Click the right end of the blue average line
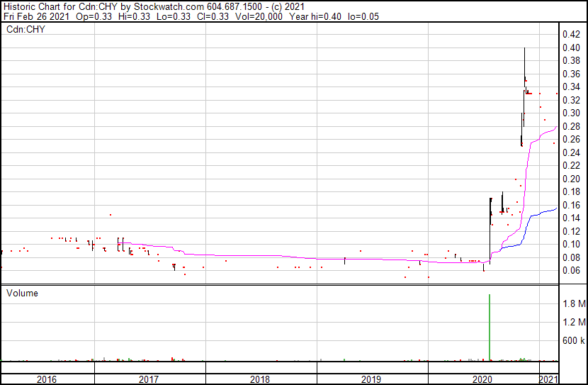Viewport: 588px width, 385px height. click(x=555, y=208)
